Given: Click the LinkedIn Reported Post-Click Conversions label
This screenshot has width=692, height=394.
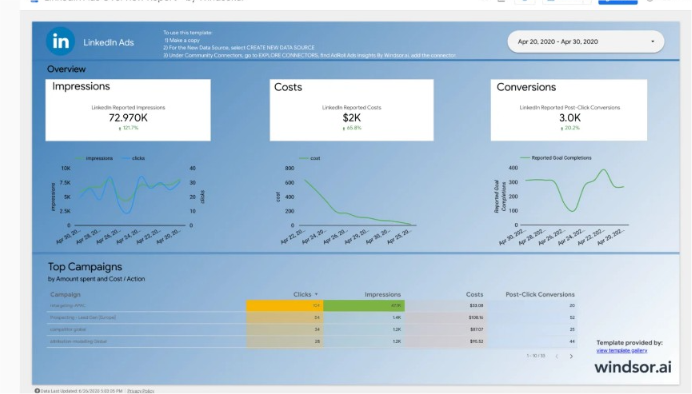Looking at the screenshot, I should coord(570,108).
